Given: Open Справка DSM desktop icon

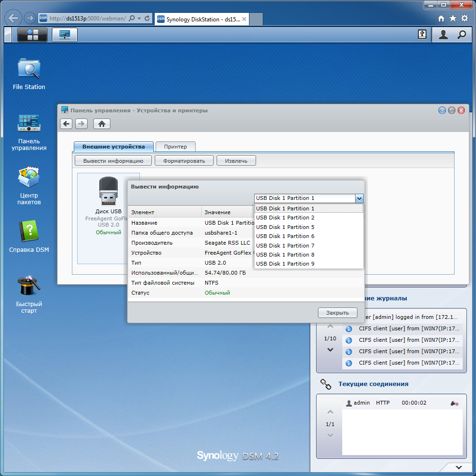Looking at the screenshot, I should pyautogui.click(x=29, y=236).
